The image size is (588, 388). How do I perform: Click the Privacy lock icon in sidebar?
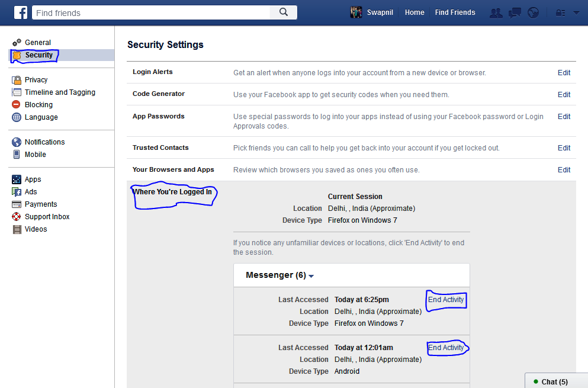(x=17, y=80)
